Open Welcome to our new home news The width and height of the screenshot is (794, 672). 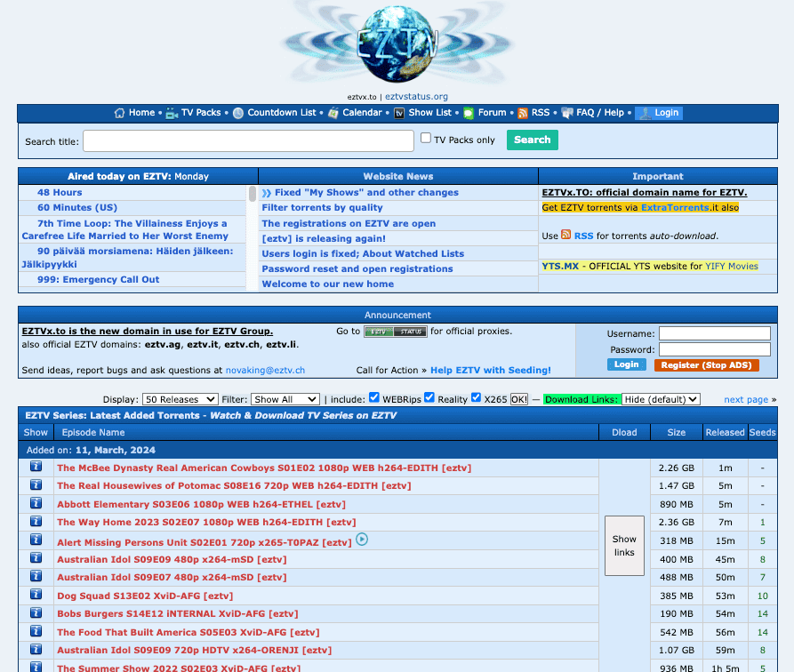click(x=327, y=284)
